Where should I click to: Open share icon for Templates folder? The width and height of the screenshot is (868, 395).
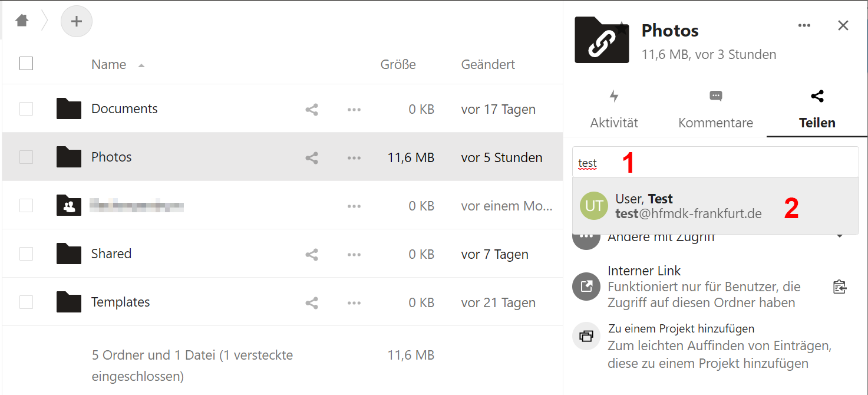[312, 302]
